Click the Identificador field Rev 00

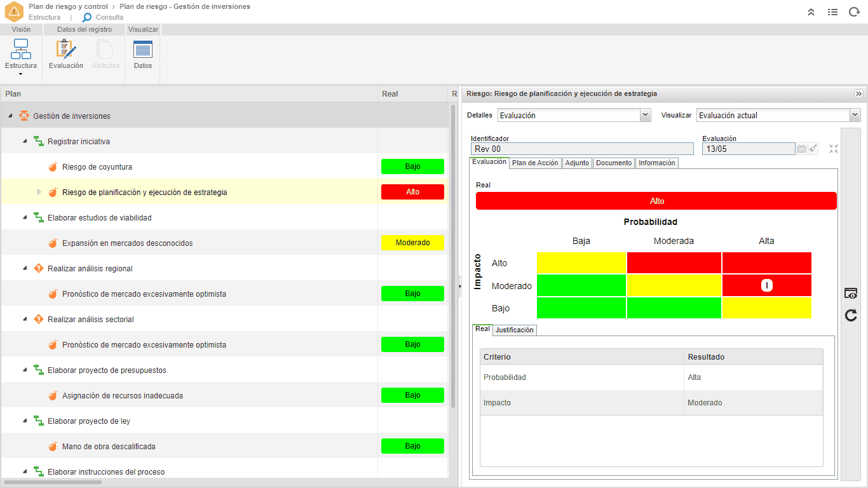[x=582, y=149]
